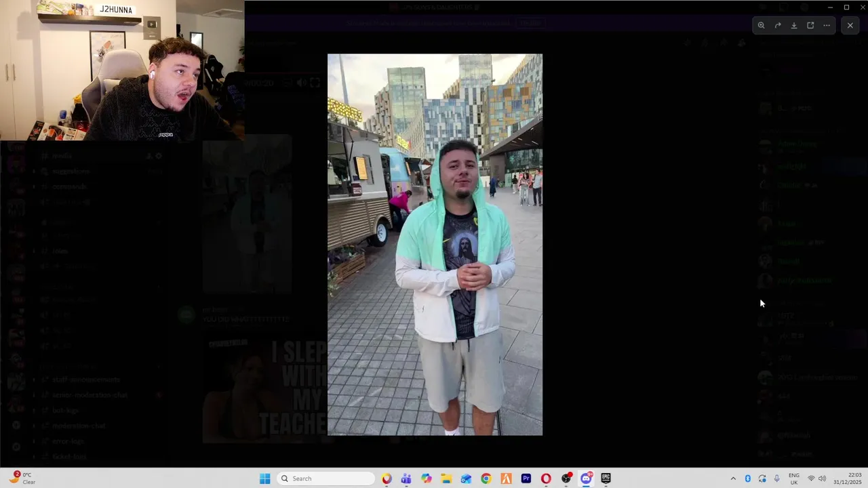Open File Explorer from the taskbar
The height and width of the screenshot is (488, 868).
446,479
